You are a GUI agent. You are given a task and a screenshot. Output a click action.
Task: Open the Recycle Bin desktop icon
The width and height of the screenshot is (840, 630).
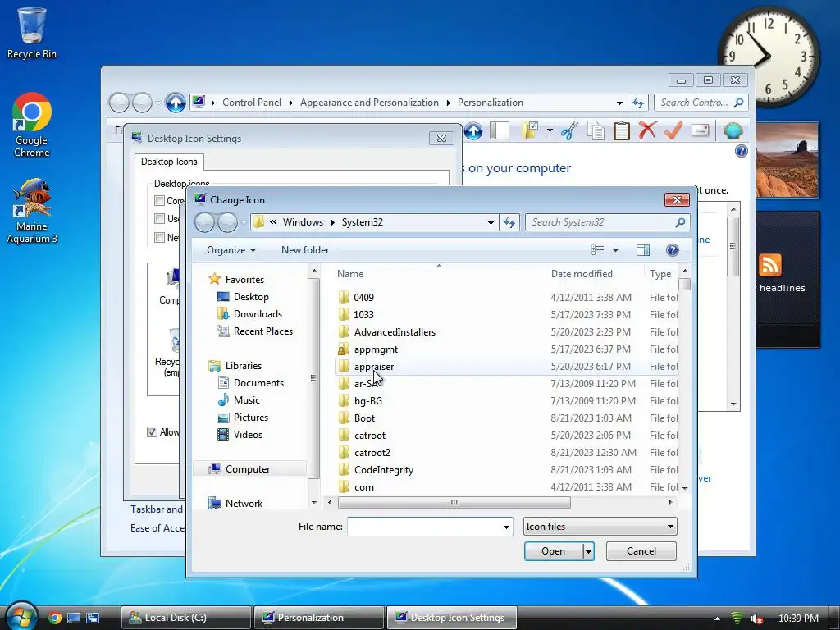tap(32, 32)
